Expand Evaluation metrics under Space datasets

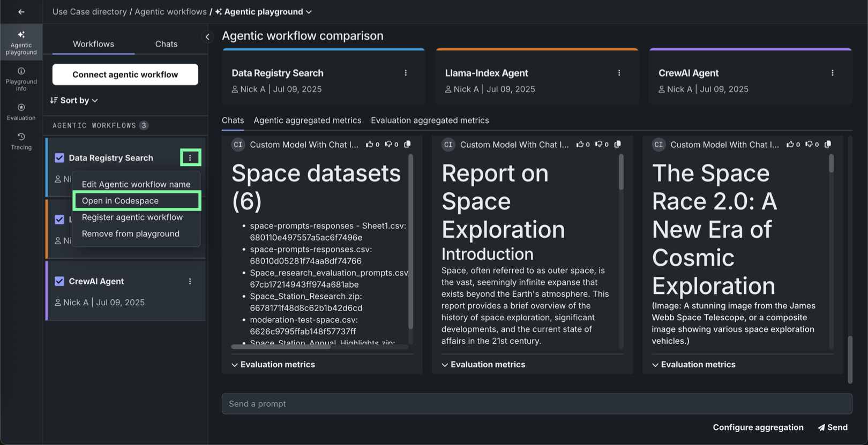273,365
